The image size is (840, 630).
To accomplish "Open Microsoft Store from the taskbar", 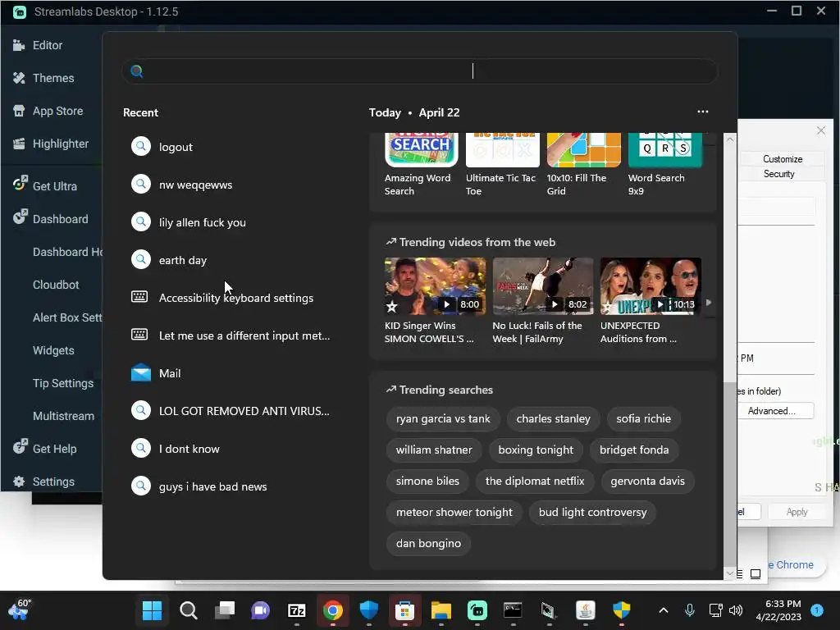I will (405, 610).
